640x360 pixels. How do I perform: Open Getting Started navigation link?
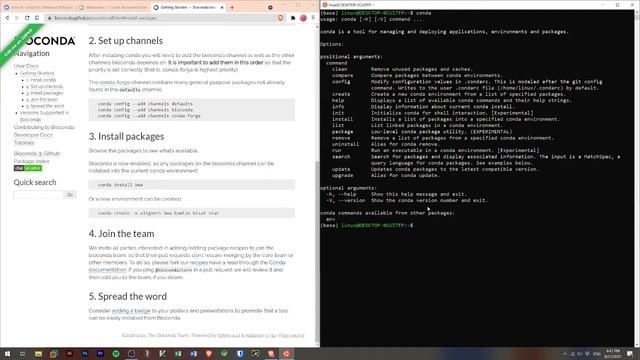click(37, 73)
